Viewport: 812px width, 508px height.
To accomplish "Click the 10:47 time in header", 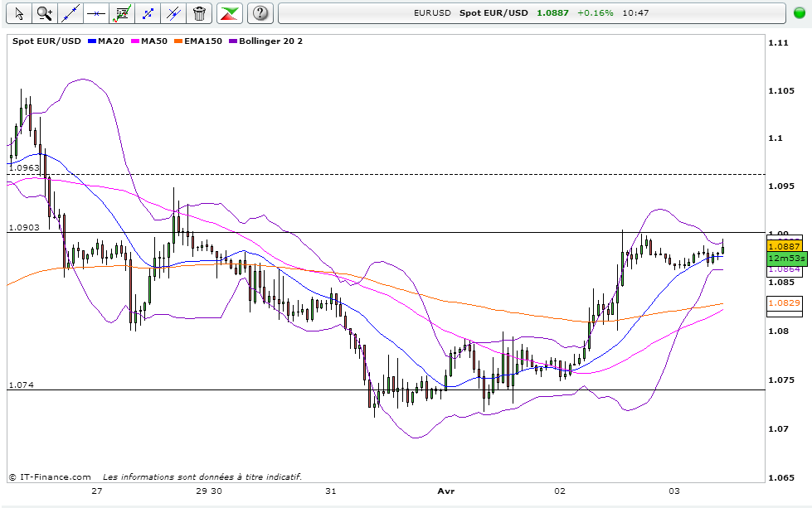I will (x=635, y=13).
